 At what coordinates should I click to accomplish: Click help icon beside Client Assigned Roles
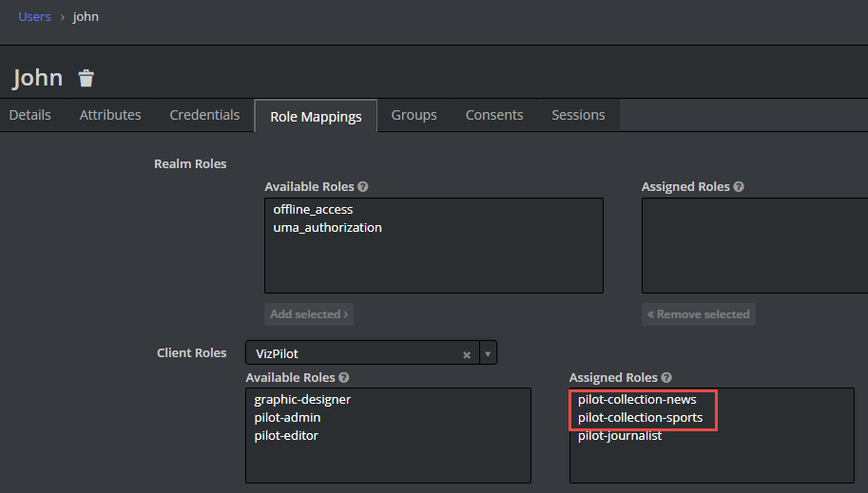(666, 378)
